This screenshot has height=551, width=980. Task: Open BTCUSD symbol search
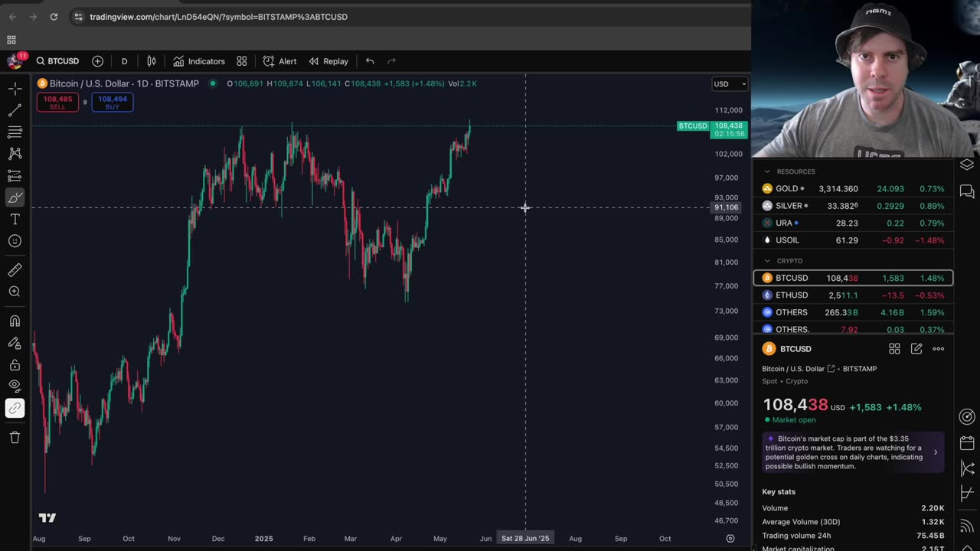click(57, 61)
